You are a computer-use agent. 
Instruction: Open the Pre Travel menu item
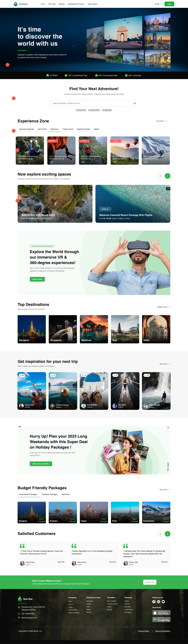(x=52, y=4)
